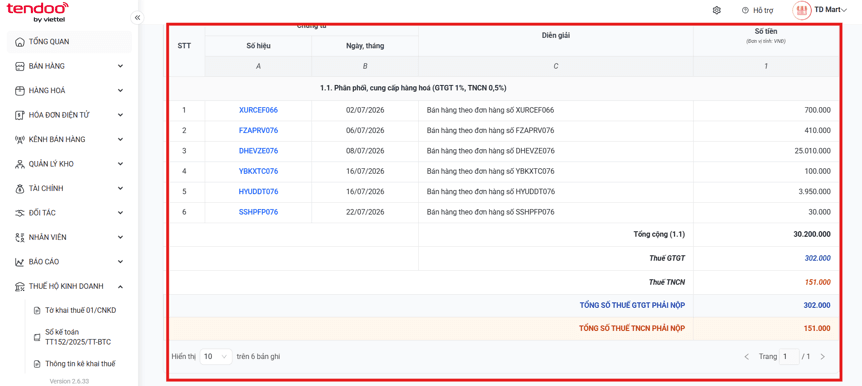Collapse the Thuế hộ kinh doanh section
The height and width of the screenshot is (386, 862).
120,286
